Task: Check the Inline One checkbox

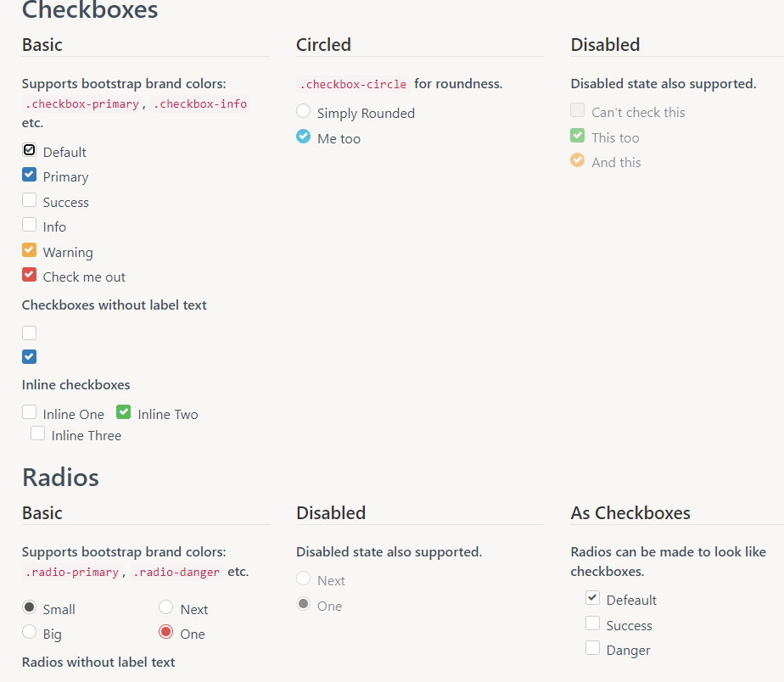Action: click(30, 412)
